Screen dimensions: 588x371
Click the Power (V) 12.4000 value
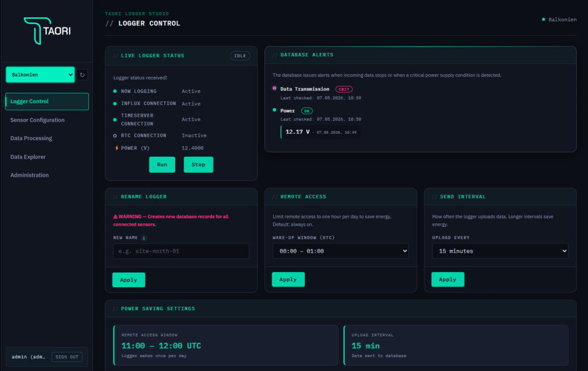click(x=193, y=148)
